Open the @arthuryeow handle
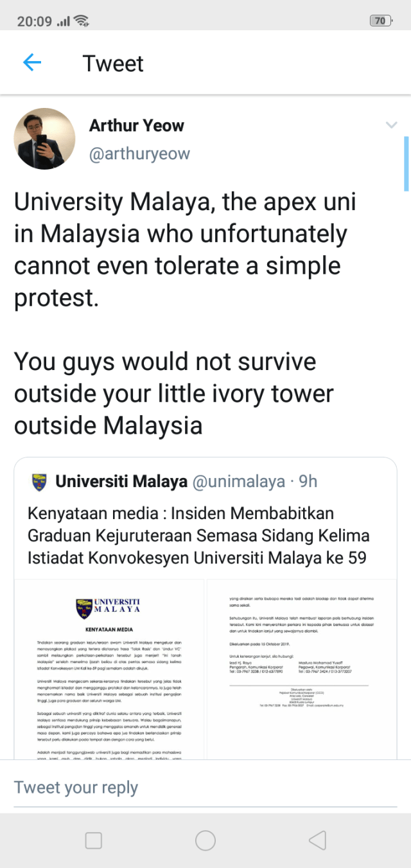 (x=139, y=154)
